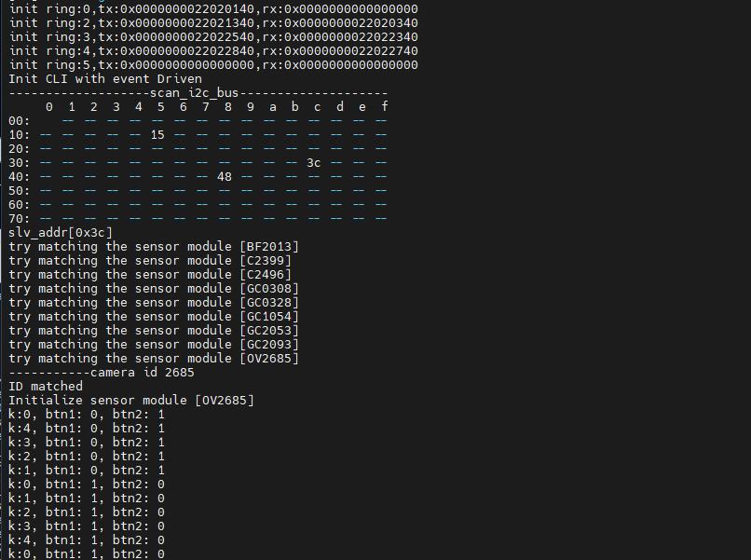Click the sensor module [GC0308] line
The image size is (751, 560).
tap(154, 288)
